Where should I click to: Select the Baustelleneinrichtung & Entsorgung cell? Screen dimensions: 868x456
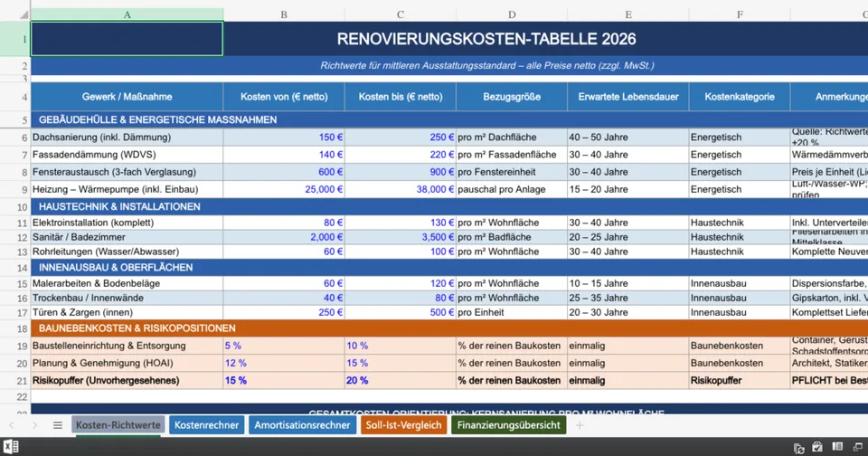(x=127, y=346)
